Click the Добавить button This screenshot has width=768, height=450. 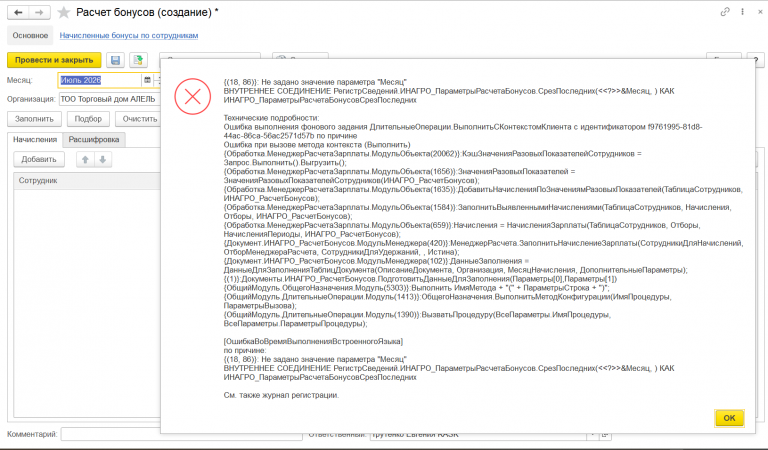click(39, 160)
